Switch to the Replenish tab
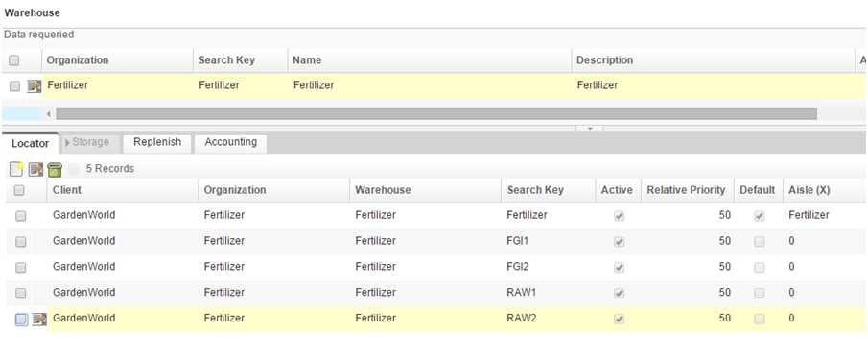 [x=157, y=142]
